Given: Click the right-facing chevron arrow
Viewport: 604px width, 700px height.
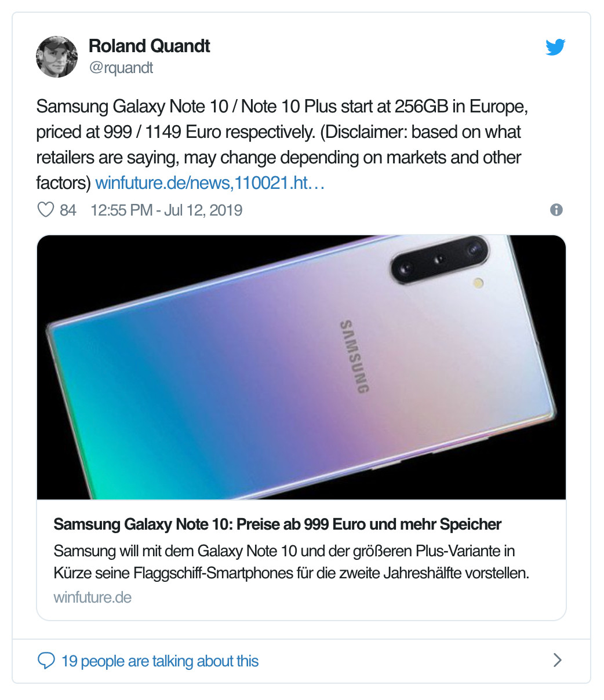Looking at the screenshot, I should tap(557, 660).
